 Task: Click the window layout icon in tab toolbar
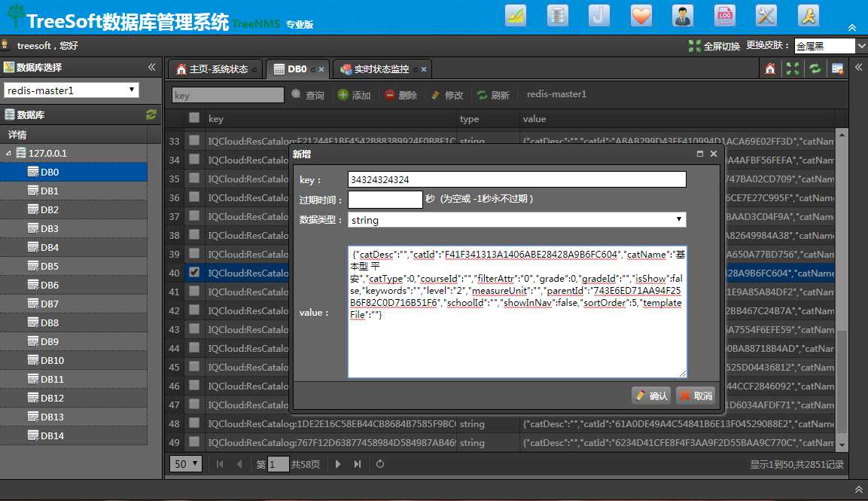click(x=838, y=69)
